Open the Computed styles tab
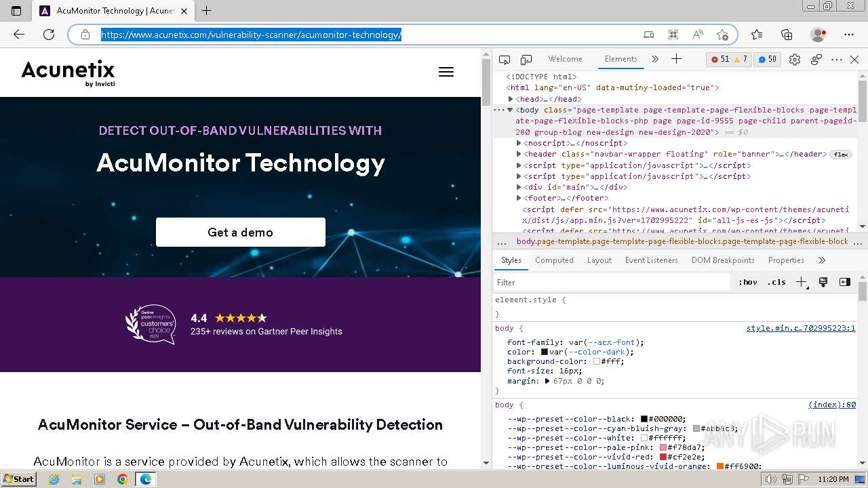The image size is (868, 488). [554, 260]
